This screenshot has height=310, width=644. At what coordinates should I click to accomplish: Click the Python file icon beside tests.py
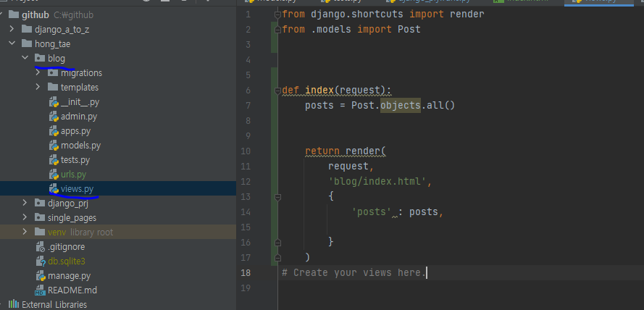coord(54,160)
